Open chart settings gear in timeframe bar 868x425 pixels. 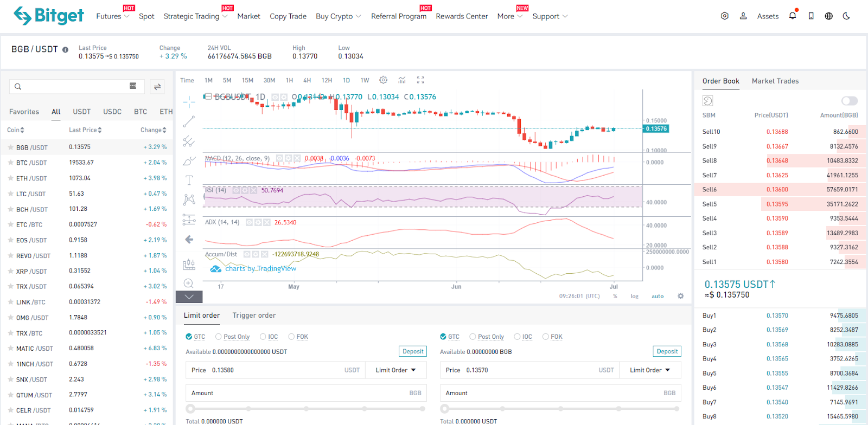click(x=384, y=80)
